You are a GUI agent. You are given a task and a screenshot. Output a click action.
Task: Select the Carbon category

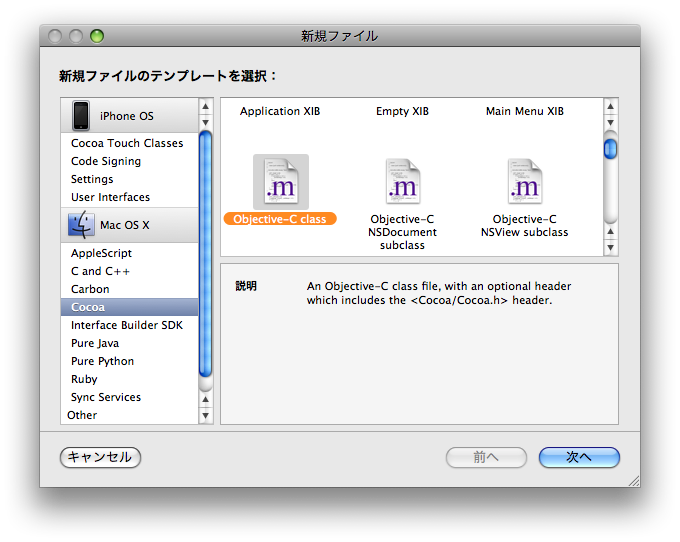130,289
